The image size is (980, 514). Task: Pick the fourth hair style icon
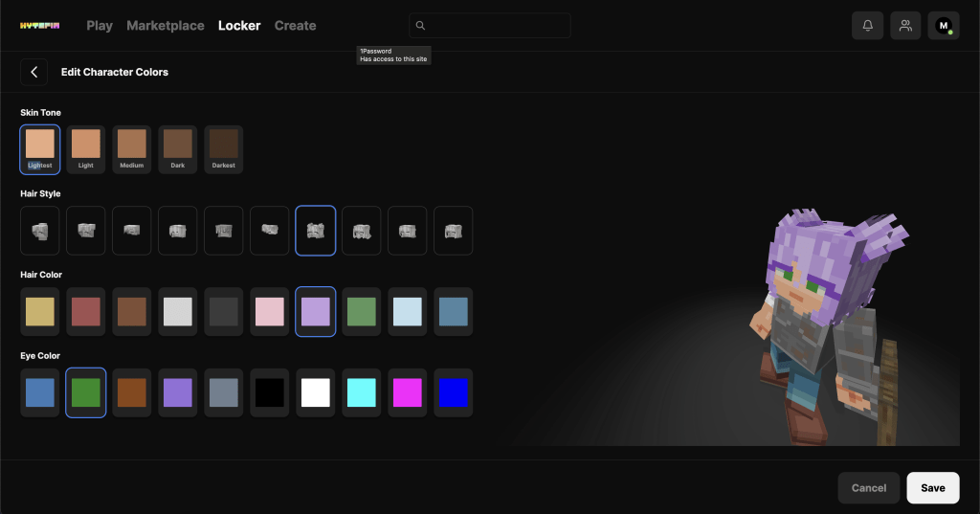178,231
